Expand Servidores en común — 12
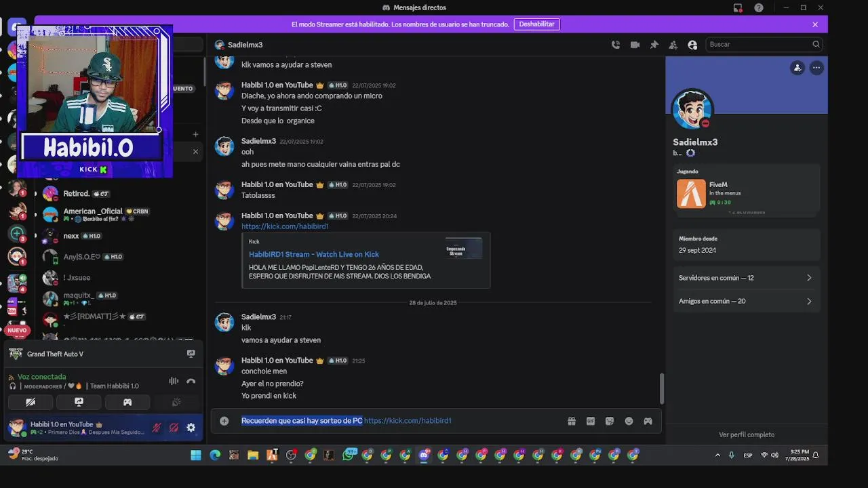This screenshot has height=488, width=868. [746, 278]
